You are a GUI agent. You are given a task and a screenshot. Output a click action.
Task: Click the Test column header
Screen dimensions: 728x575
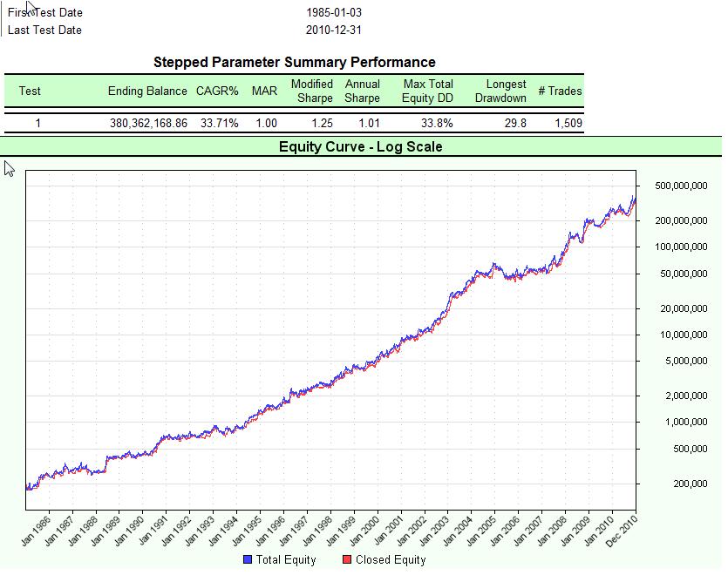[x=30, y=91]
